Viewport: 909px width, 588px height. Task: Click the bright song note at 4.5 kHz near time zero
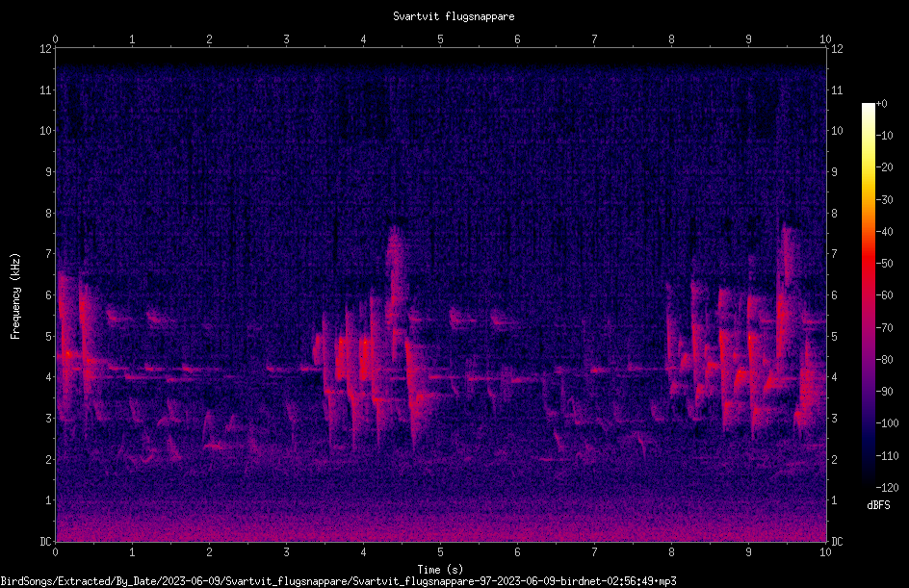(67, 354)
